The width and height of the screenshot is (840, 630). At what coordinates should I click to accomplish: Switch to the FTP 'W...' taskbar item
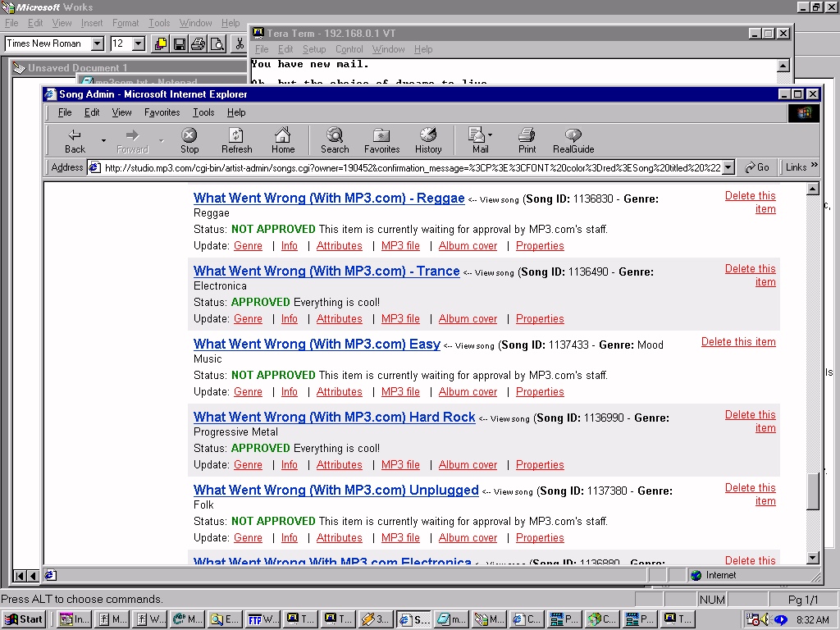262,619
